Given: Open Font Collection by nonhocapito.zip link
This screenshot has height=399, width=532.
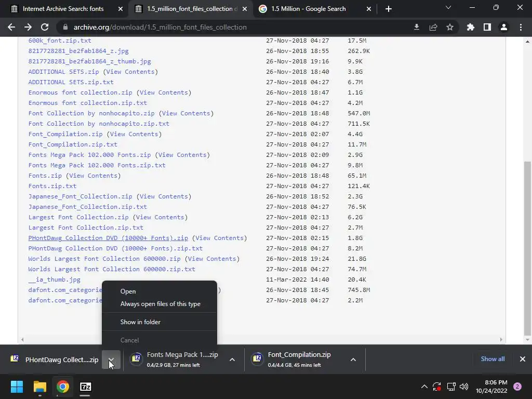Looking at the screenshot, I should 91,113.
